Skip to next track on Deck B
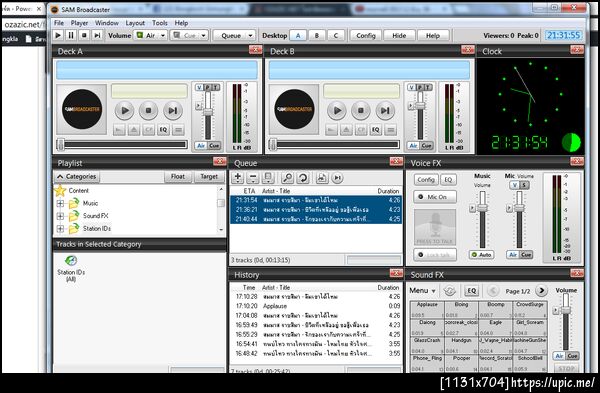The height and width of the screenshot is (393, 600). (x=385, y=111)
